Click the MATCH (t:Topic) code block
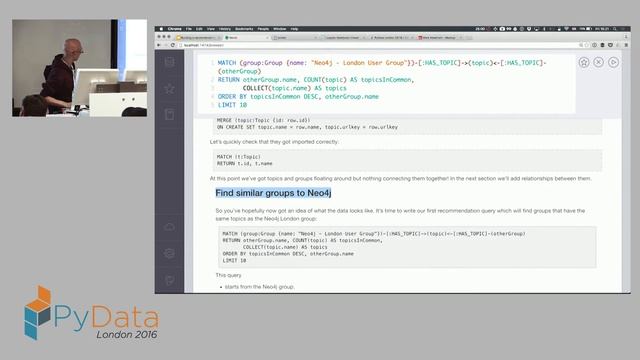The width and height of the screenshot is (640, 360). (x=407, y=160)
